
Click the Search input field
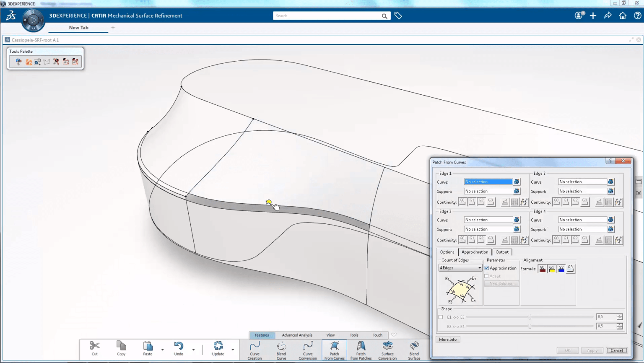(x=327, y=16)
